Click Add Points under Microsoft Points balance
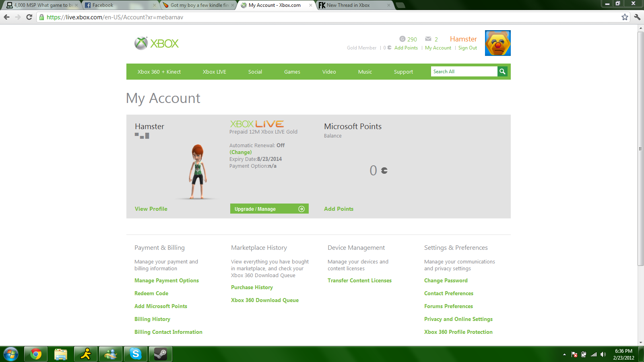This screenshot has width=644, height=362. [x=339, y=209]
